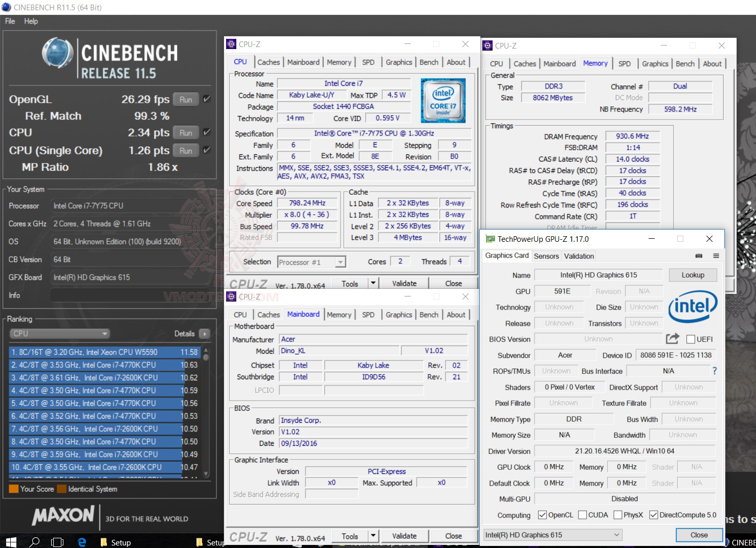This screenshot has height=548, width=756.
Task: Select Caches tab in the CPU-Z Mainboard window
Action: [x=269, y=315]
